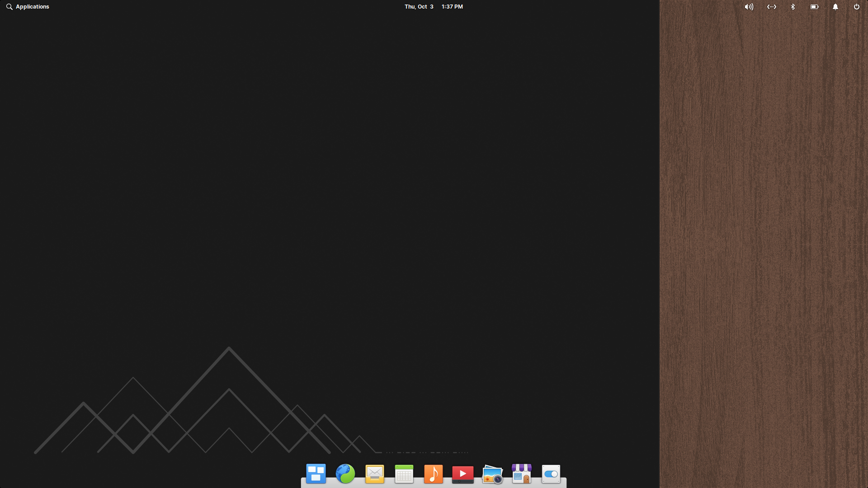Open the Mail envelope icon in dock
Screen dimensions: 868x488
(x=375, y=474)
